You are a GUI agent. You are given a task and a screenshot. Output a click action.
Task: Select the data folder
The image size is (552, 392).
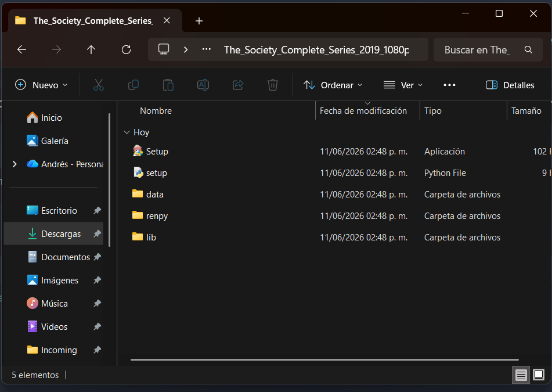click(155, 195)
